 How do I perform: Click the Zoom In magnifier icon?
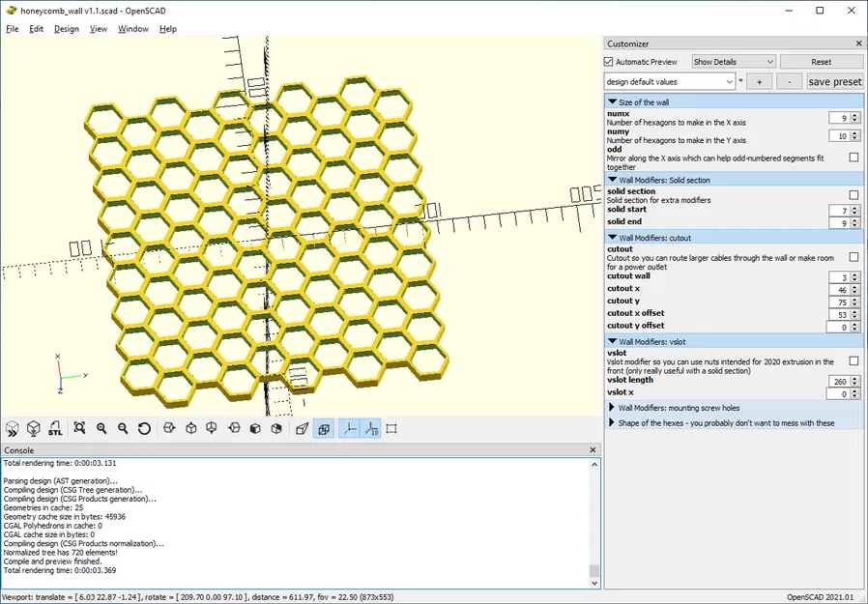(x=101, y=428)
